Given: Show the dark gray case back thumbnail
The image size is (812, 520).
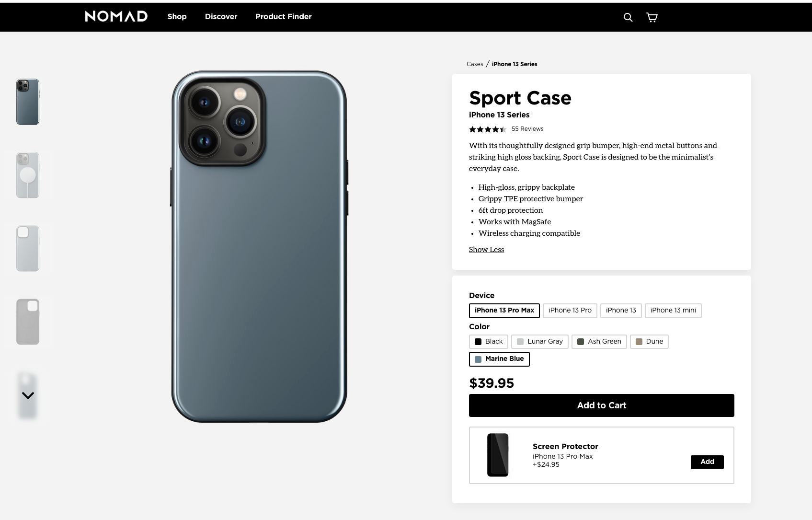Looking at the screenshot, I should [x=28, y=322].
